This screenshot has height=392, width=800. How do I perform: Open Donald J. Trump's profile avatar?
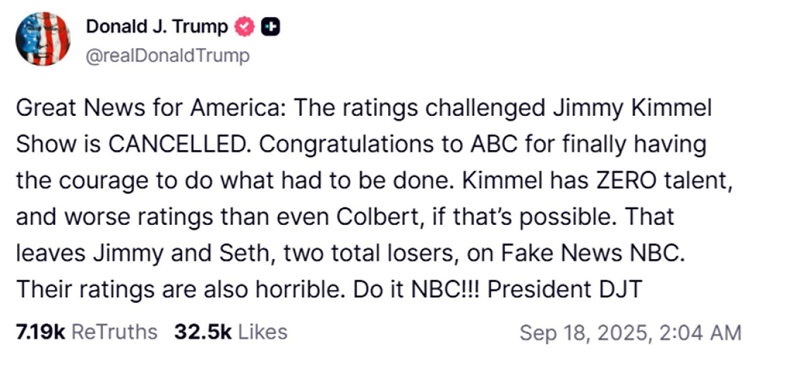click(x=43, y=38)
